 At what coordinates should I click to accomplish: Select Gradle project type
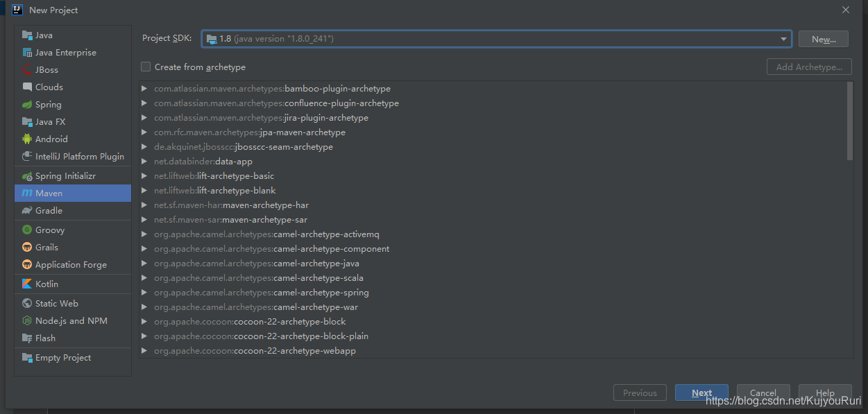coord(73,211)
